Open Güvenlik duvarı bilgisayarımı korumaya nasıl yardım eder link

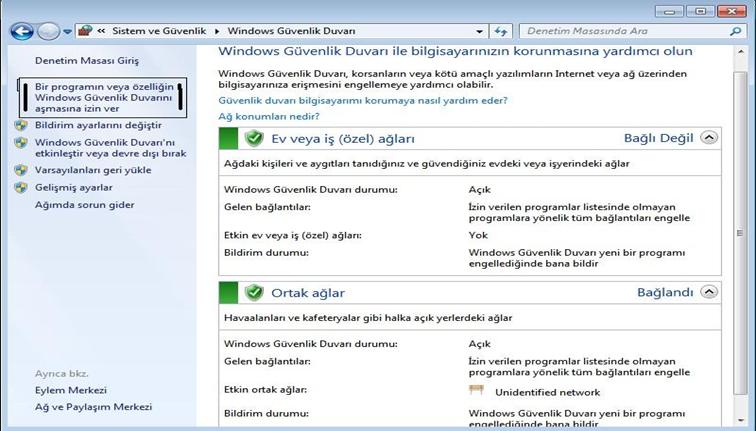[x=363, y=101]
